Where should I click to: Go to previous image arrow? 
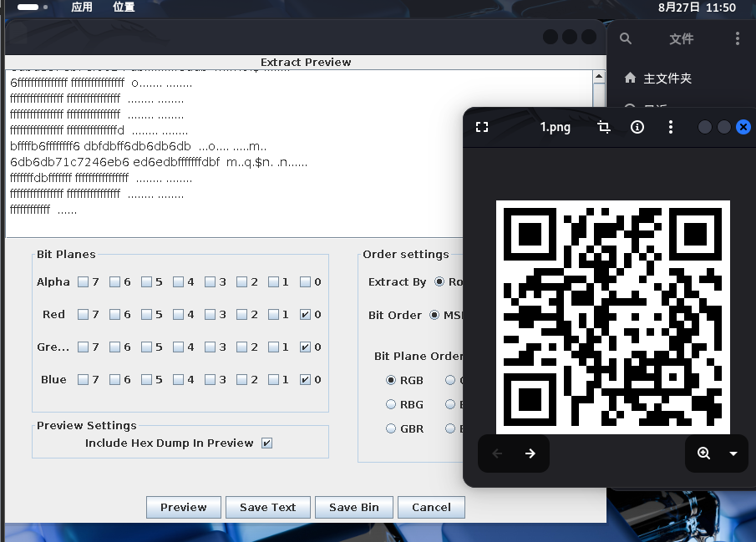(497, 453)
